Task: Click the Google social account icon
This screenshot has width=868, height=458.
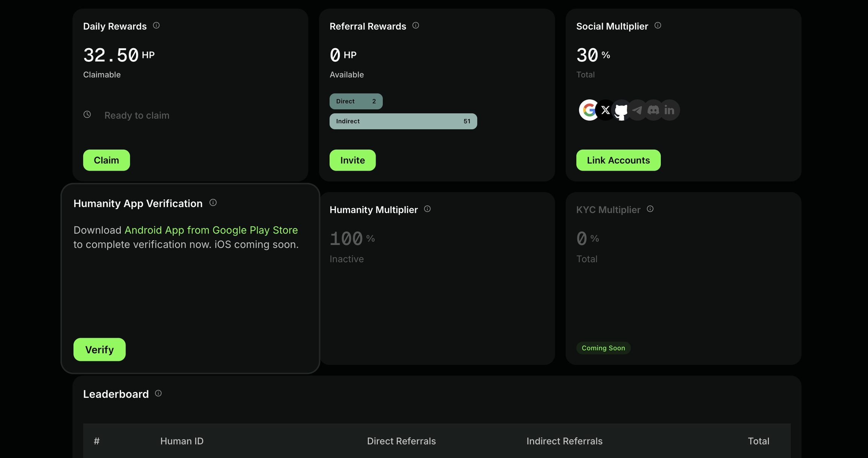Action: [x=589, y=110]
